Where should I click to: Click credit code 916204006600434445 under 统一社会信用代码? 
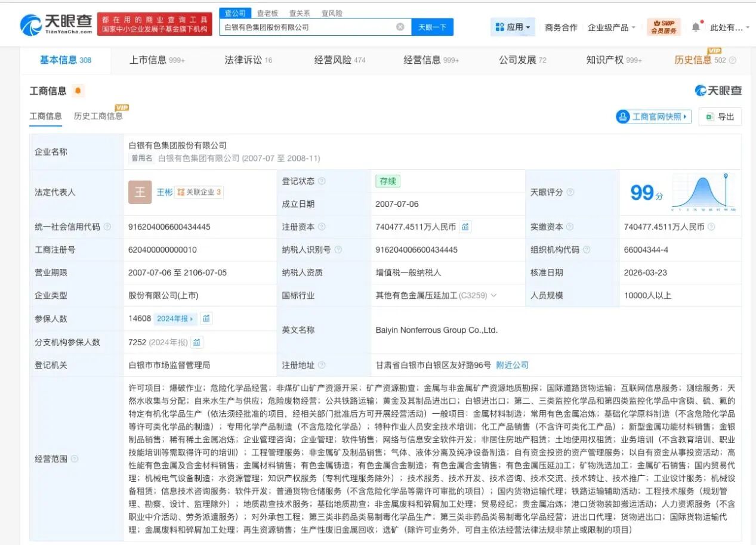point(169,227)
